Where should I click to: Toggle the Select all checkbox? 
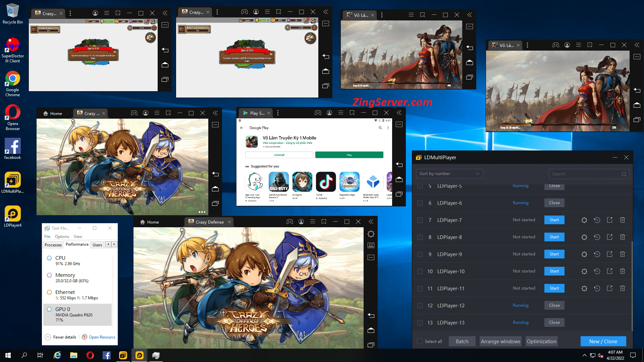(x=420, y=342)
